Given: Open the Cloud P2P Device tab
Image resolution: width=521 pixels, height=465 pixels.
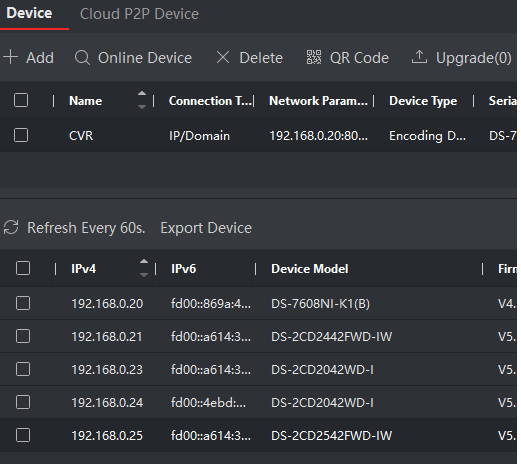Looking at the screenshot, I should point(139,14).
